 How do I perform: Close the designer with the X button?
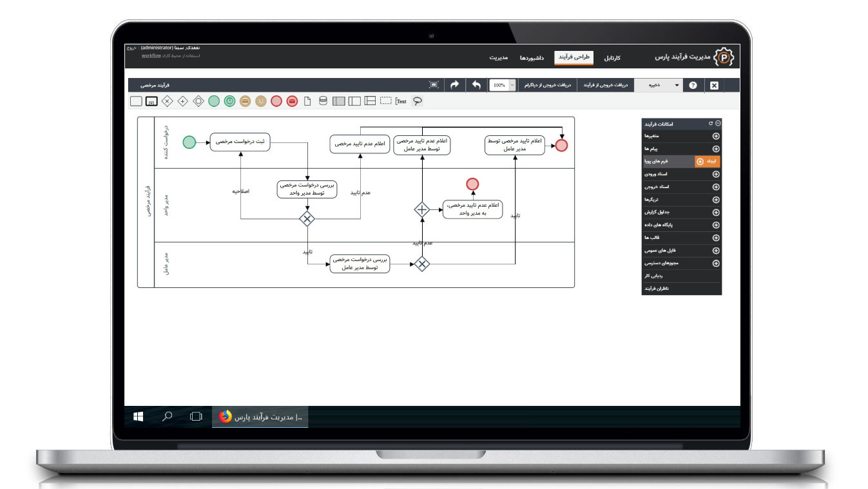point(714,85)
